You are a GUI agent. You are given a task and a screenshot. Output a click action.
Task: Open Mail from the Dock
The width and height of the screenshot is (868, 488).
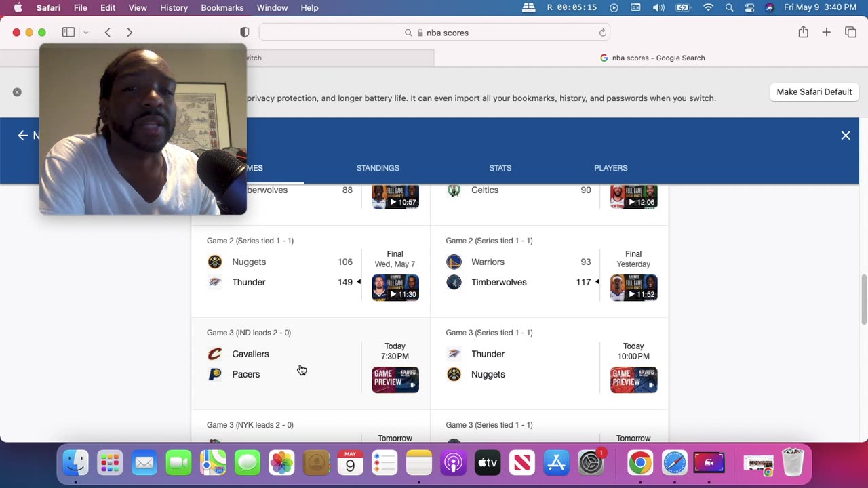click(144, 463)
